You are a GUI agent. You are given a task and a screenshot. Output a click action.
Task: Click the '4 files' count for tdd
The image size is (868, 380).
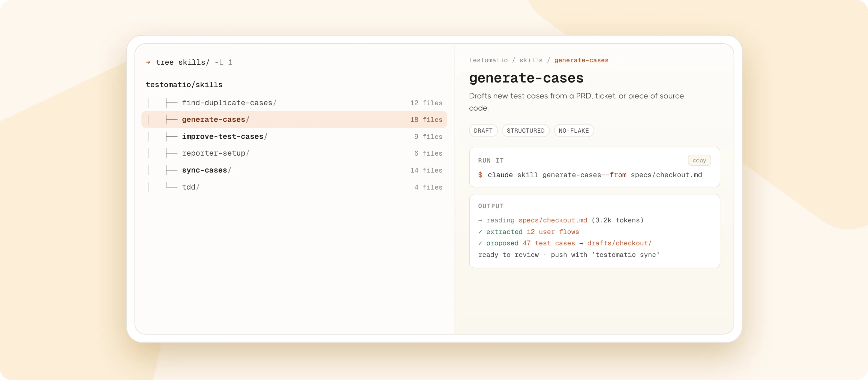pos(428,187)
